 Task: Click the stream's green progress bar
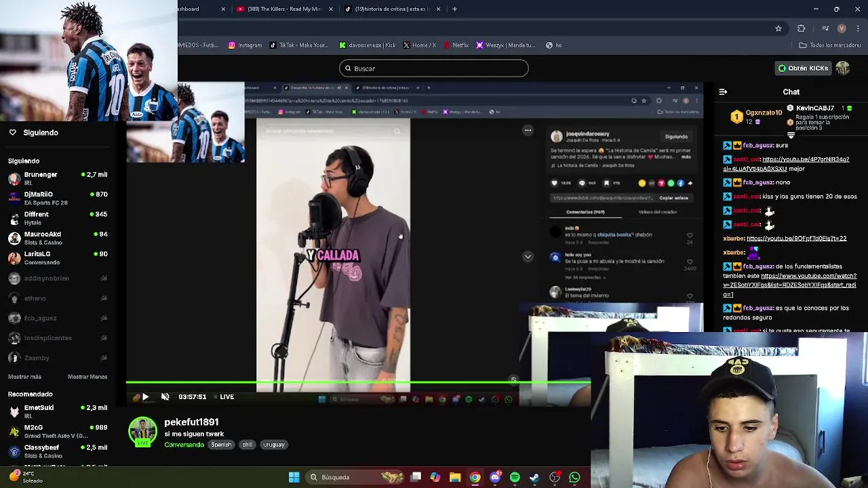coord(358,383)
